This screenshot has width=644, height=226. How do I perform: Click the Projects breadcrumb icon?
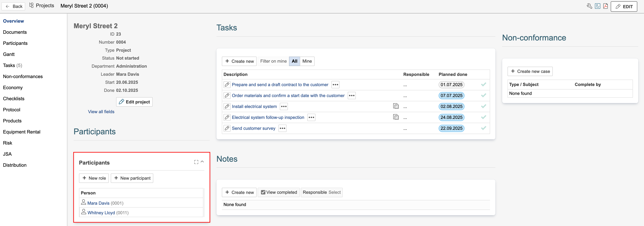tap(31, 5)
